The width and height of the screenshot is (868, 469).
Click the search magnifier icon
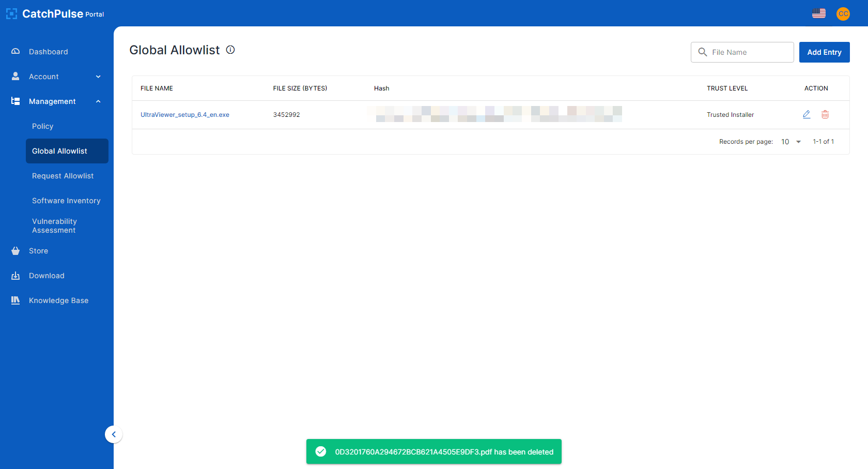point(703,52)
